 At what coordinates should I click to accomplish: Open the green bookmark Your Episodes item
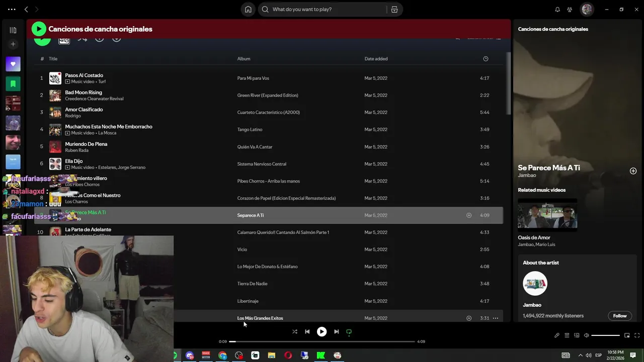coord(13,83)
